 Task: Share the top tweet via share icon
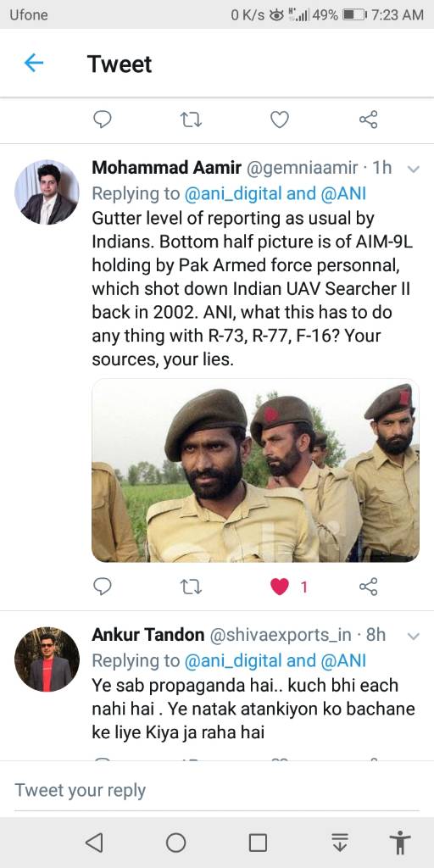pyautogui.click(x=368, y=119)
